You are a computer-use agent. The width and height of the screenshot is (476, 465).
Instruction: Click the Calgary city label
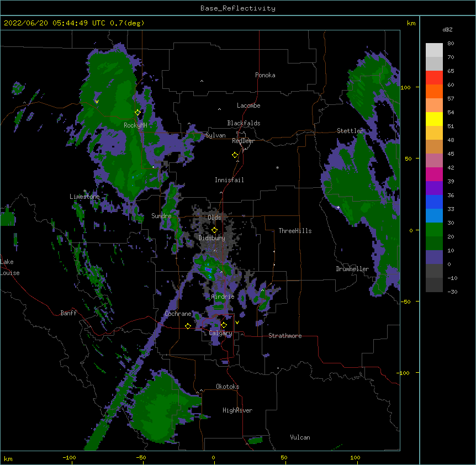pyautogui.click(x=221, y=333)
